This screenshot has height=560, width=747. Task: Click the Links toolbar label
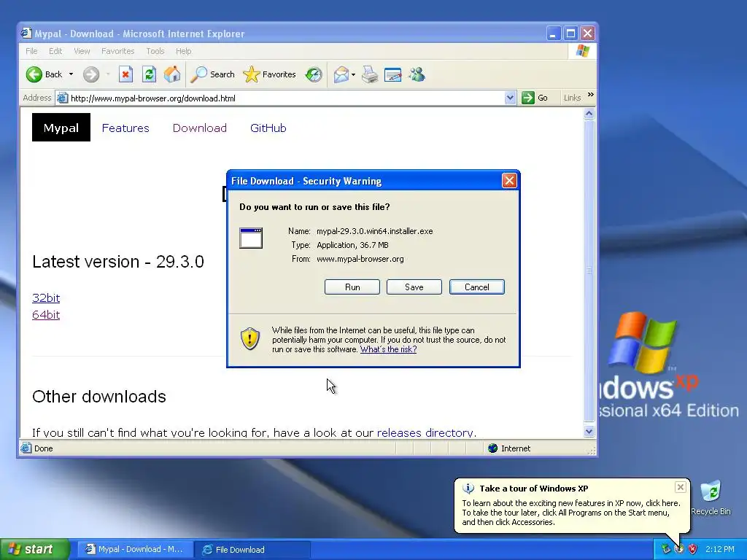click(x=572, y=98)
